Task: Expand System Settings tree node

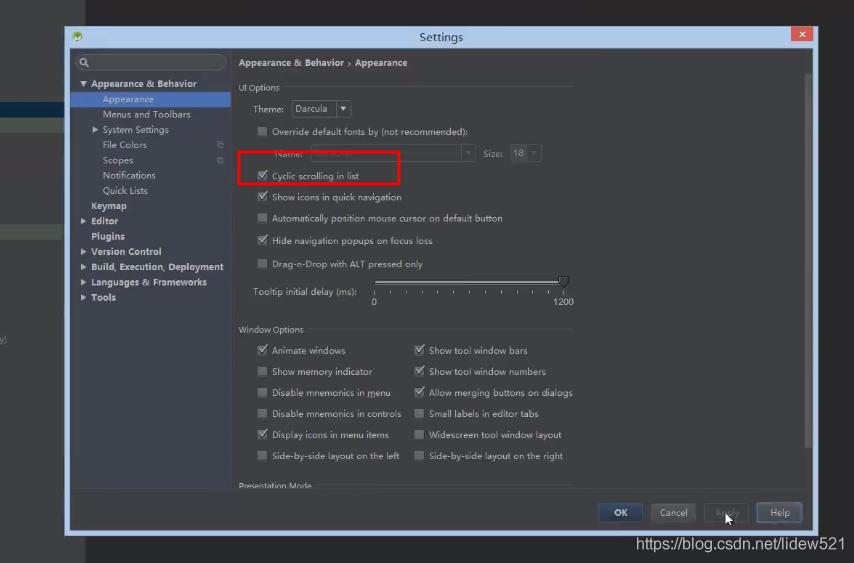Action: click(x=95, y=130)
